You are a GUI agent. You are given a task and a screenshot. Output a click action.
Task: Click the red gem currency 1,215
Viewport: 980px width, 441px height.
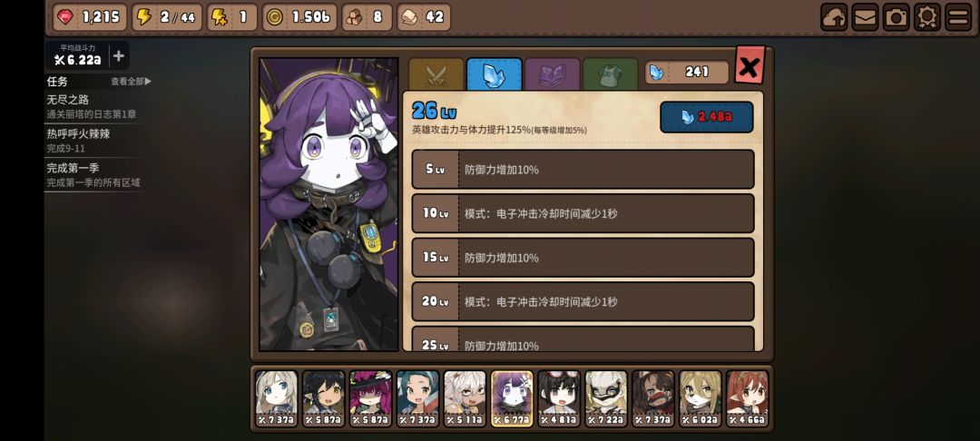click(90, 17)
